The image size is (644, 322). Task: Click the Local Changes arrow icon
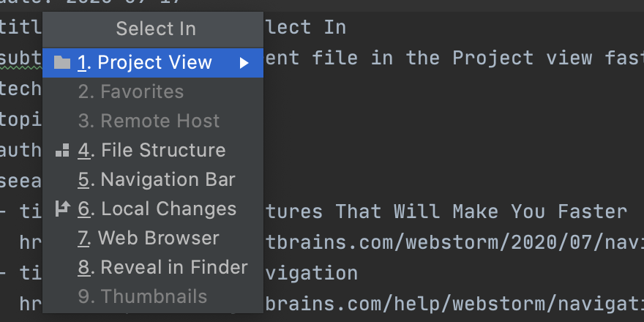[62, 209]
